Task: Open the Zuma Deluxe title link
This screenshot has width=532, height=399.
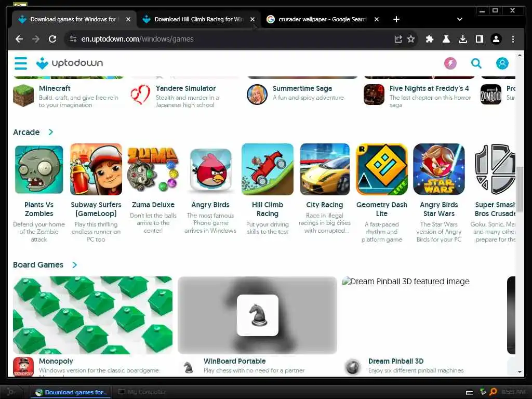Action: pyautogui.click(x=153, y=205)
